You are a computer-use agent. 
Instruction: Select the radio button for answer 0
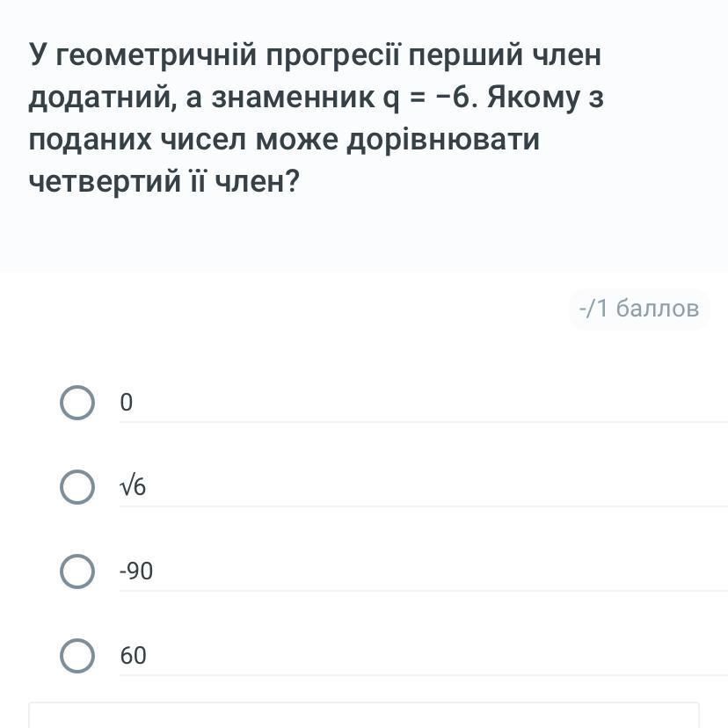coord(77,403)
